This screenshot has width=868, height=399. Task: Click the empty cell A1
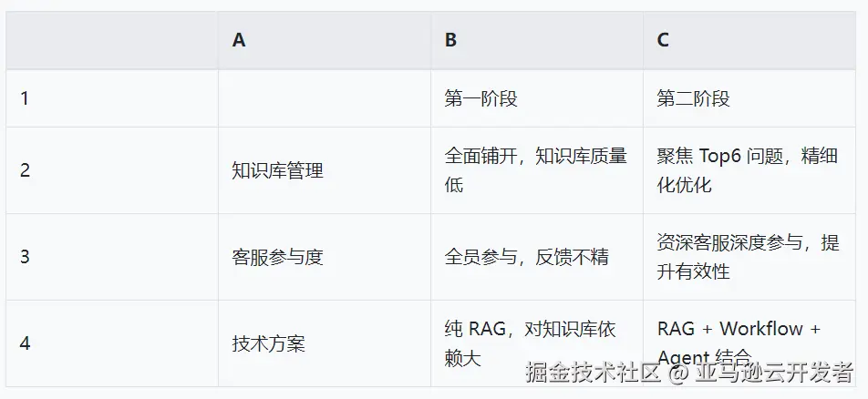(325, 98)
